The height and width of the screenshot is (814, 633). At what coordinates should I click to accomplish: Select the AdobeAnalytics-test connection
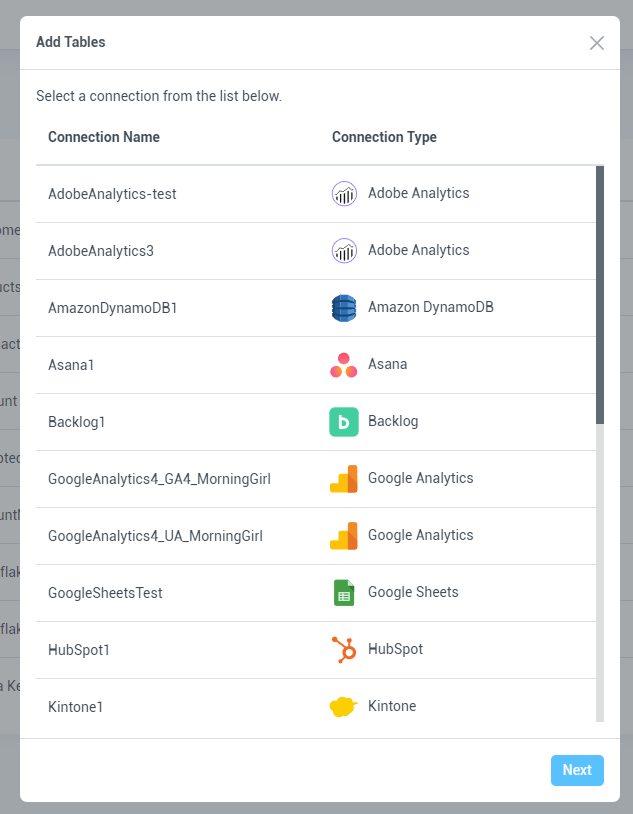tap(112, 194)
